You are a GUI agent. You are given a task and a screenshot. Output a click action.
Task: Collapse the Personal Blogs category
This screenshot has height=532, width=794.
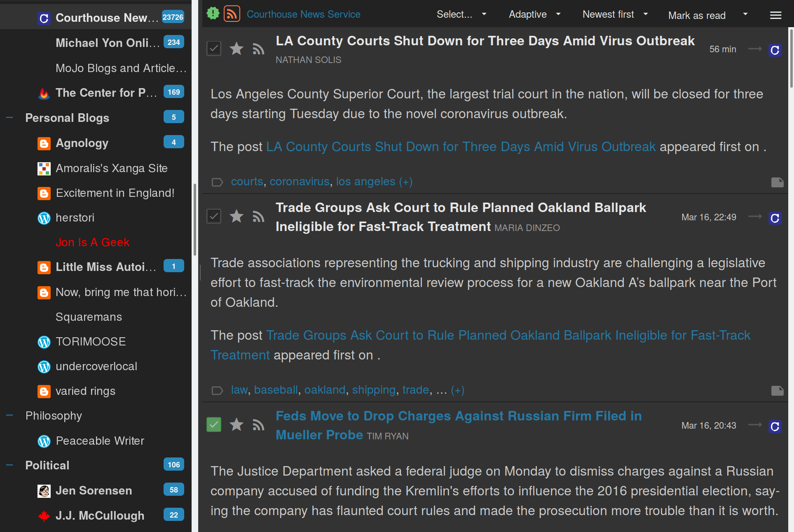(x=10, y=118)
